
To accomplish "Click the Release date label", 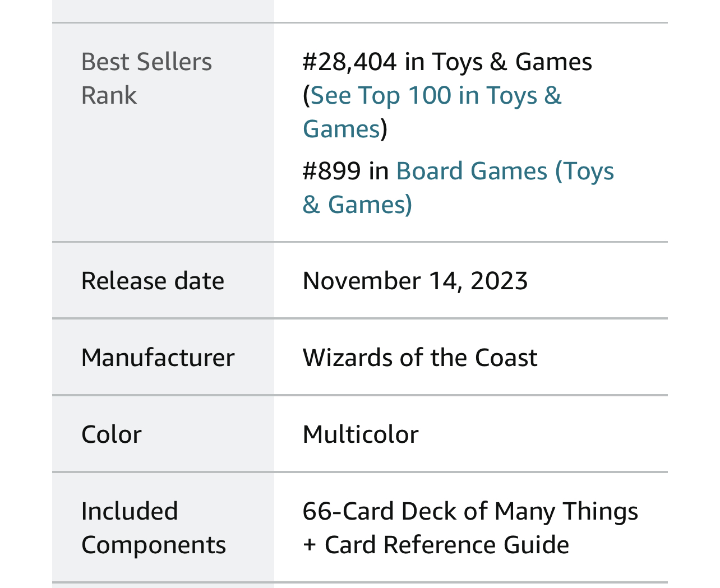I will pyautogui.click(x=153, y=281).
